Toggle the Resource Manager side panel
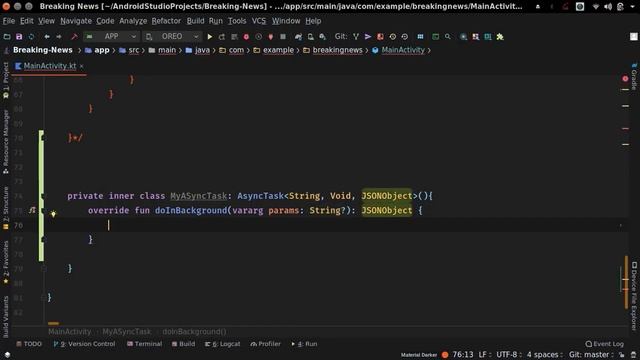 6,142
